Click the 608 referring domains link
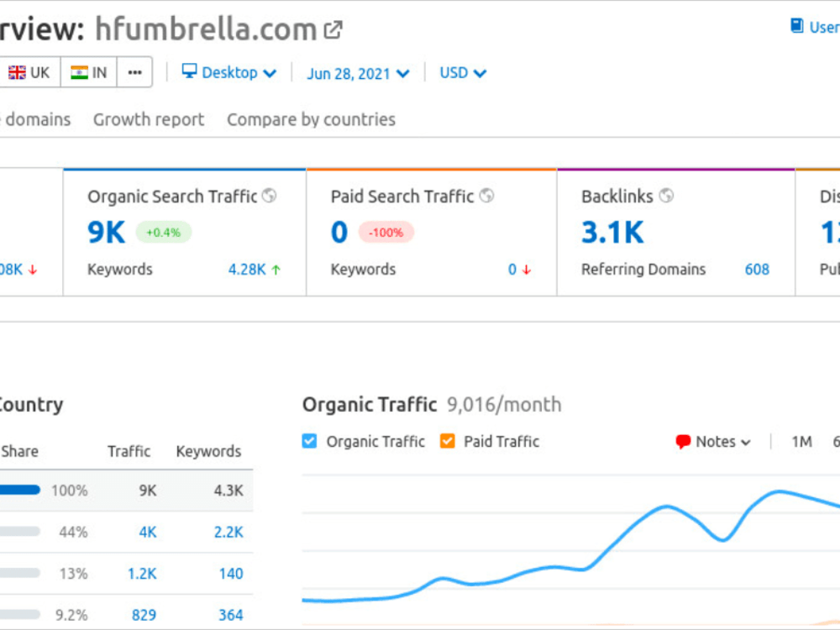Image resolution: width=840 pixels, height=630 pixels. [x=757, y=270]
